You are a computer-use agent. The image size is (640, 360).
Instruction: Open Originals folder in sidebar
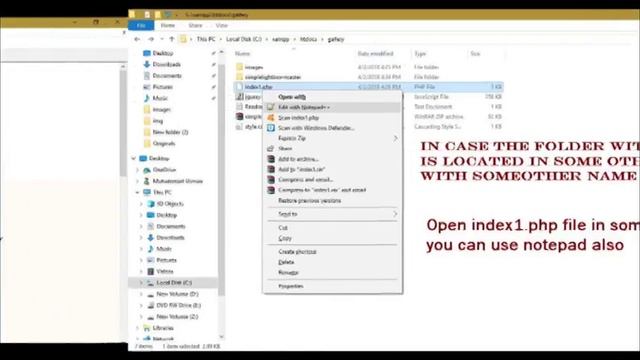(x=164, y=143)
